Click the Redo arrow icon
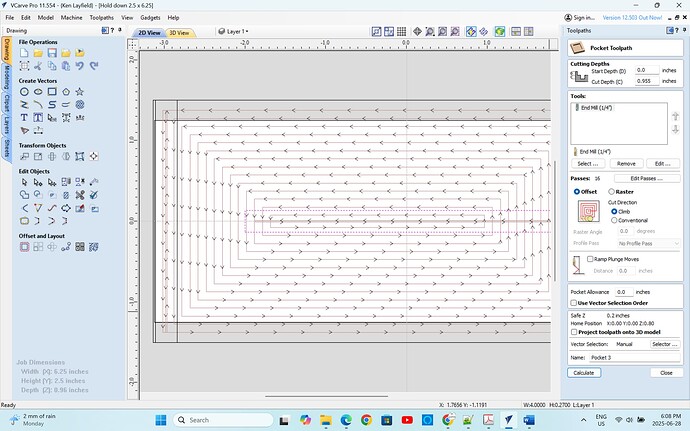Viewport: 690px width, 431px height. (94, 66)
